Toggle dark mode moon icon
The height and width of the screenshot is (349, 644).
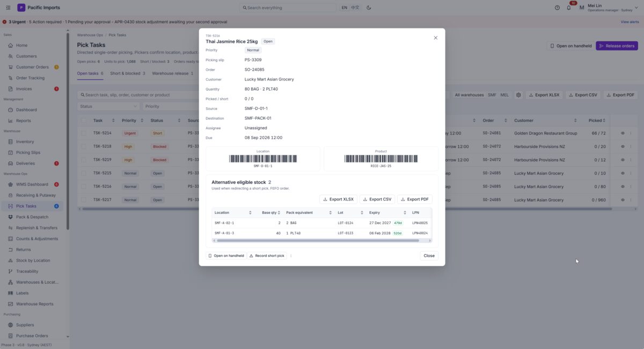[369, 8]
